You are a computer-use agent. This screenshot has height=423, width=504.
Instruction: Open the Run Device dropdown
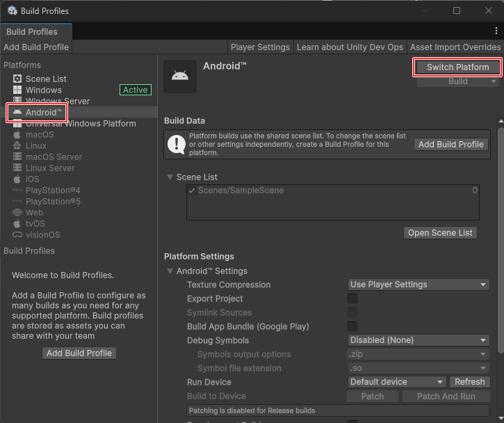point(397,382)
